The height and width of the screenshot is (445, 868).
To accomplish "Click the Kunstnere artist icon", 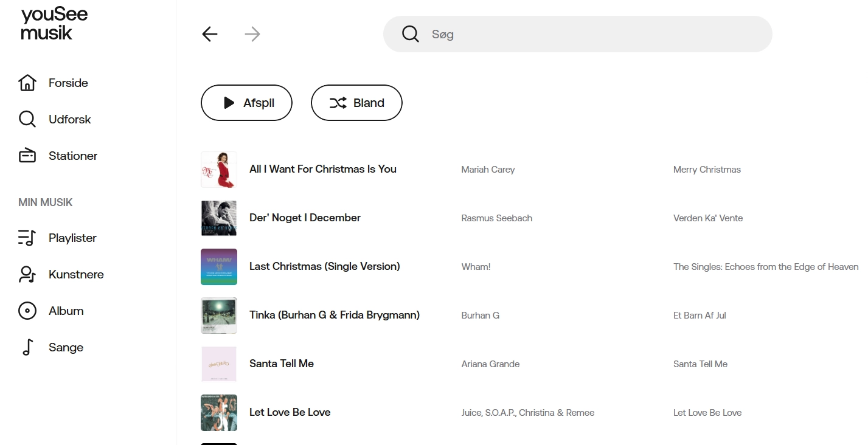I will [x=27, y=274].
